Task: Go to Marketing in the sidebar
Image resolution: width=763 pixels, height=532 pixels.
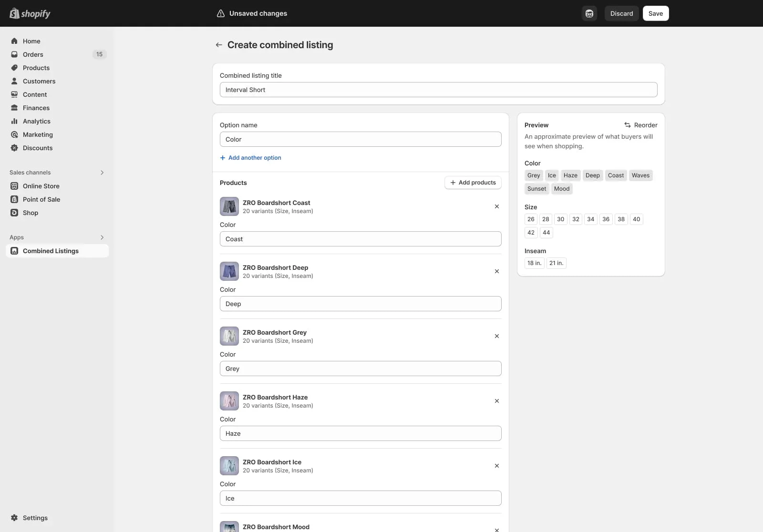Action: (57, 134)
